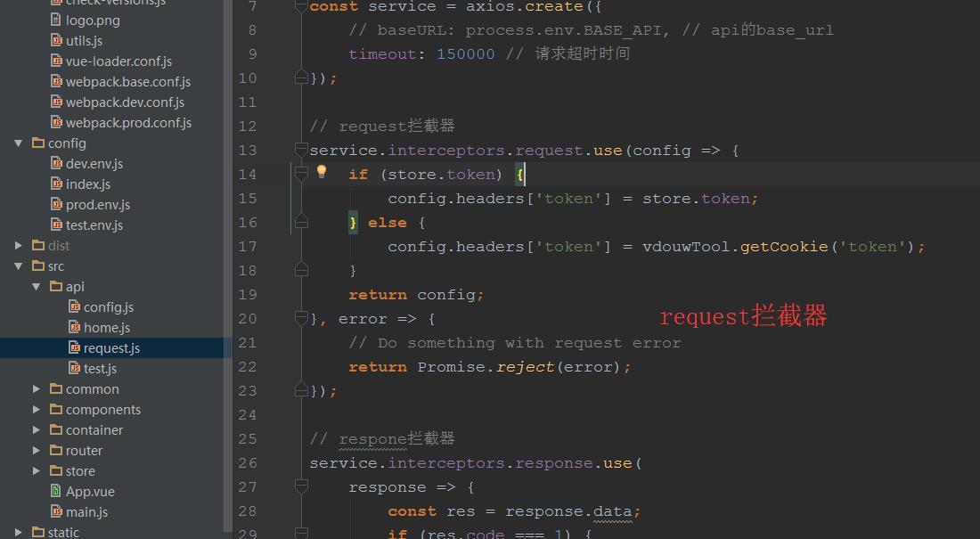Open the router folder
The image size is (980, 539).
tap(84, 451)
